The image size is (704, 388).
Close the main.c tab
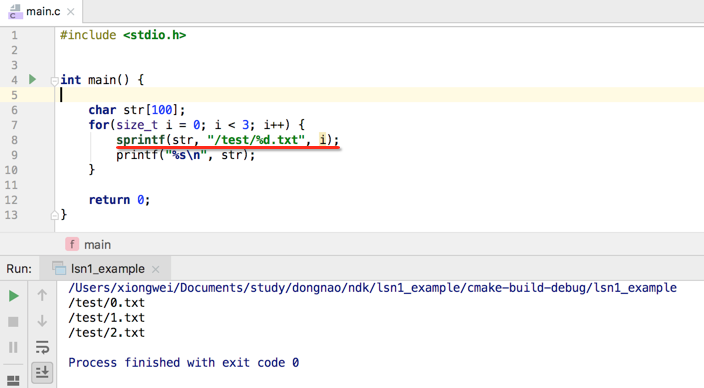[70, 12]
